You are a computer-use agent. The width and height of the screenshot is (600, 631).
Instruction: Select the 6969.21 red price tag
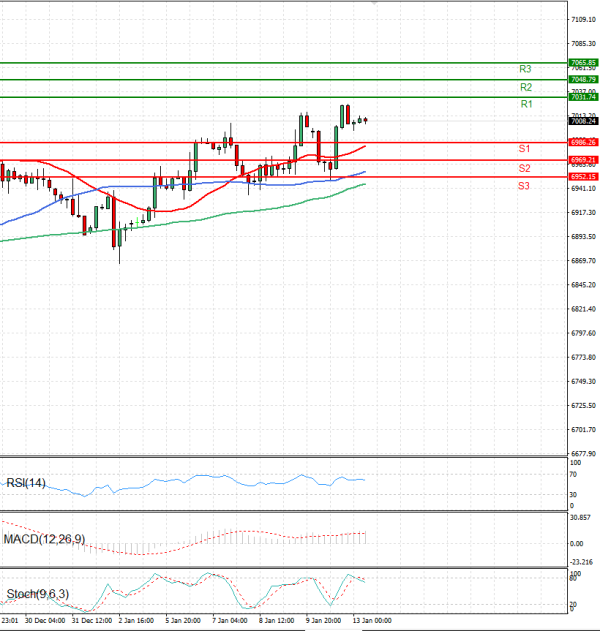(x=583, y=160)
